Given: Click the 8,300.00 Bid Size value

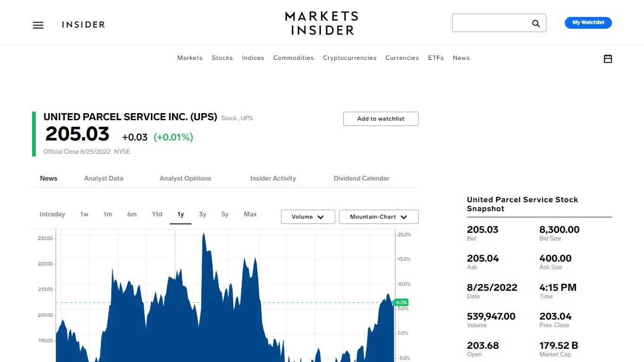Looking at the screenshot, I should coord(560,230).
